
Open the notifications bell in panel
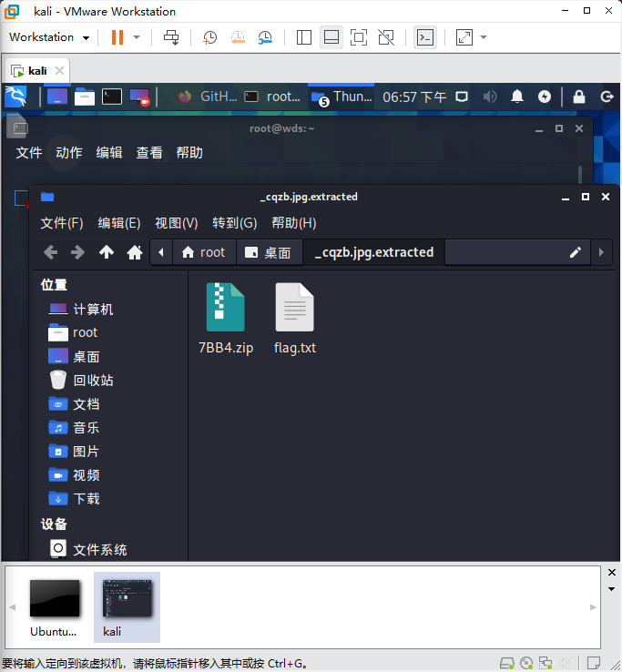point(517,97)
